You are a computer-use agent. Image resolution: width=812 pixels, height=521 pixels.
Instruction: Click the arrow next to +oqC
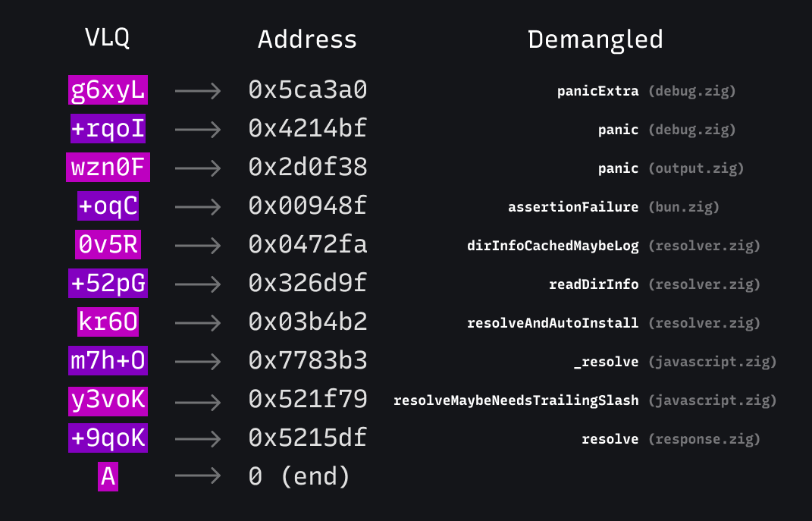[198, 207]
